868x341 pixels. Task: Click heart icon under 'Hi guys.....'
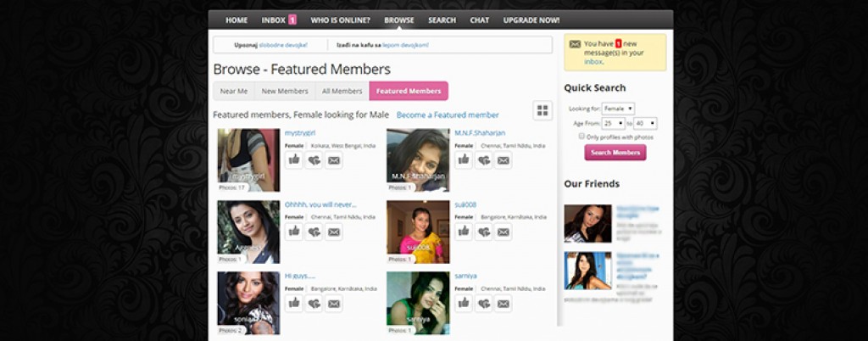click(x=314, y=303)
